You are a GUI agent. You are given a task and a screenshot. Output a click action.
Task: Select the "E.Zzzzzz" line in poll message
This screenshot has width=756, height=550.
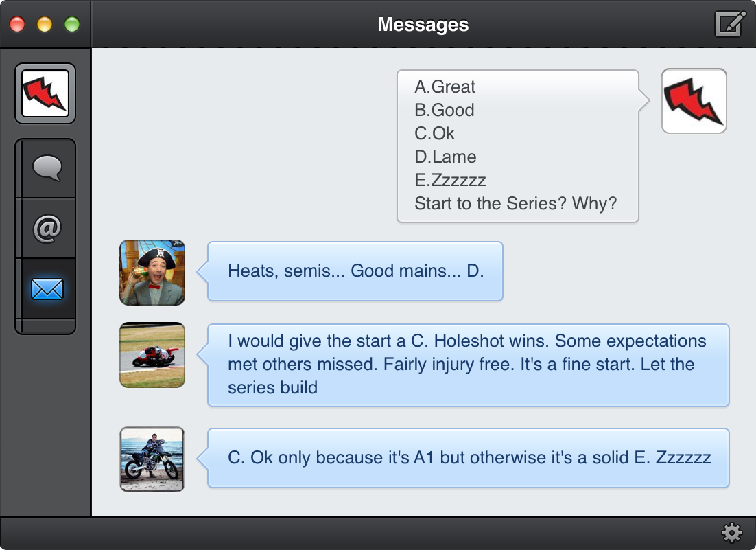450,181
